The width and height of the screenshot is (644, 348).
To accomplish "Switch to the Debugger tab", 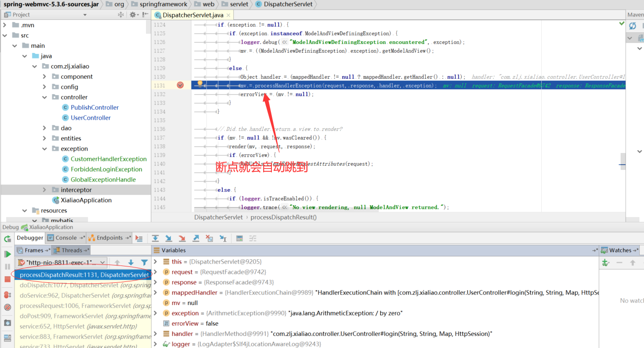I will [x=30, y=237].
